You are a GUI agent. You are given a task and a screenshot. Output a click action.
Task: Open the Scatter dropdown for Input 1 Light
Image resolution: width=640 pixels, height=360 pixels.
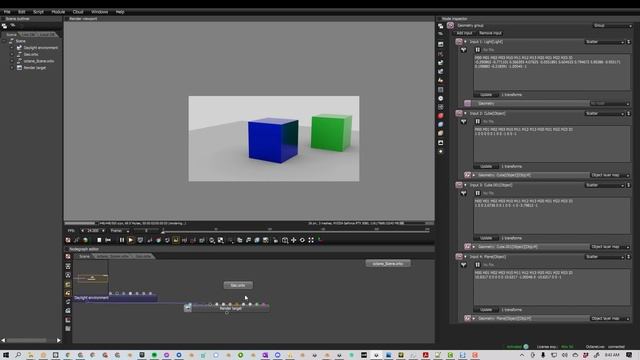(605, 42)
